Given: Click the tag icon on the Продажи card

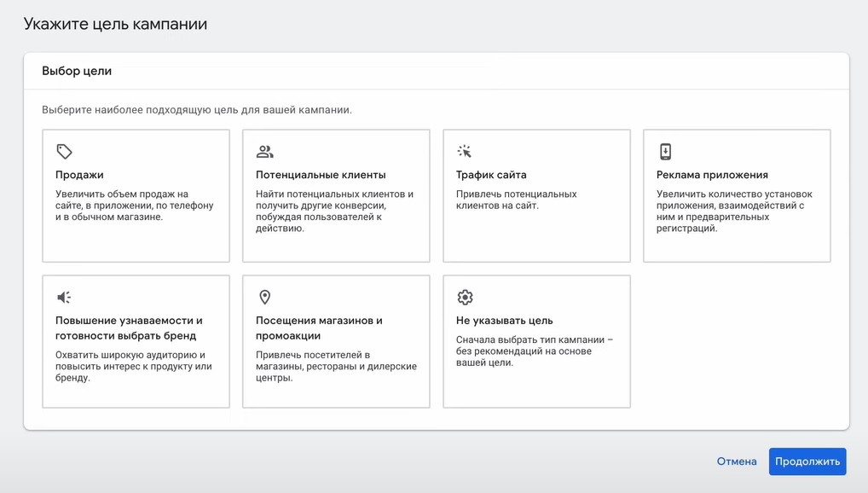Looking at the screenshot, I should click(x=65, y=150).
